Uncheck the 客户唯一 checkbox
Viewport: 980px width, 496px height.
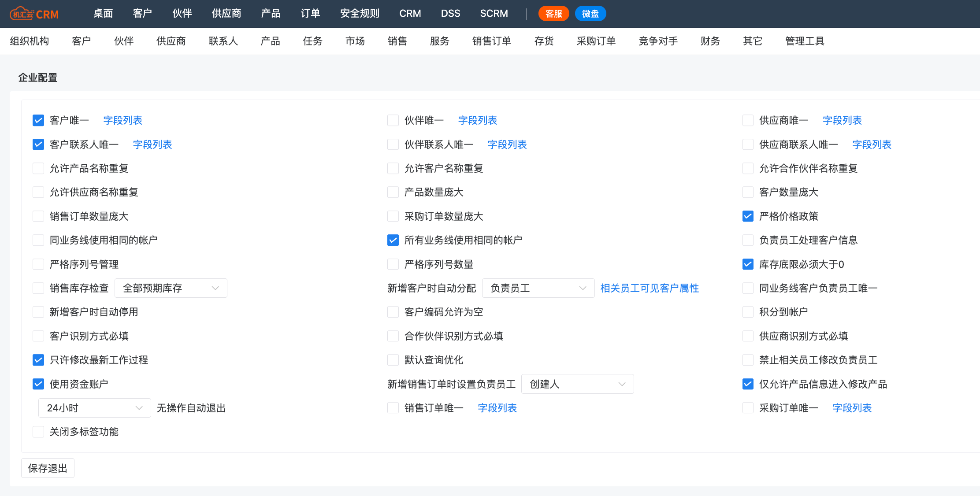click(38, 120)
